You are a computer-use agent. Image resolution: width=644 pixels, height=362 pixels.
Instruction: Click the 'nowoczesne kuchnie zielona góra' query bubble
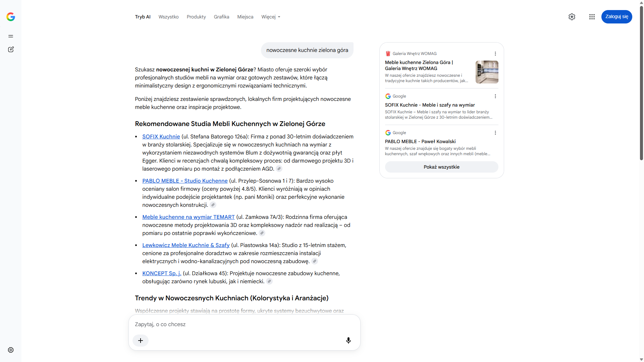pos(307,50)
